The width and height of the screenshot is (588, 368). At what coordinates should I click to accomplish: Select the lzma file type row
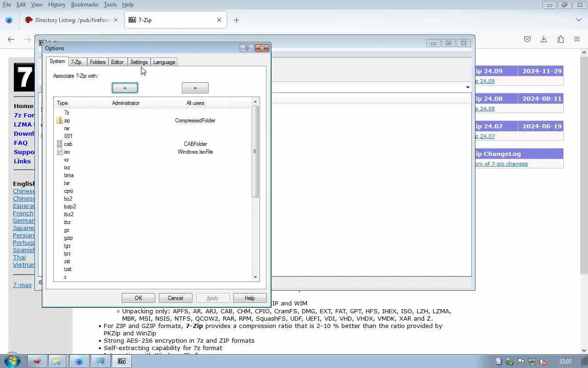(153, 175)
